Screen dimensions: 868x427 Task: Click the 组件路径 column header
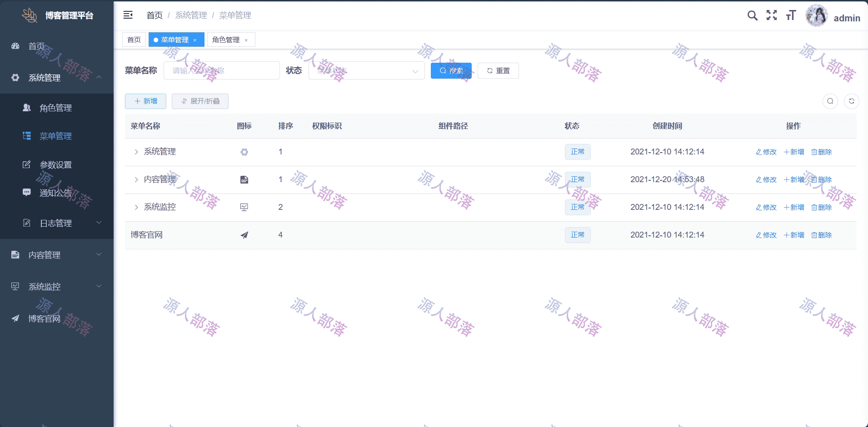tap(453, 126)
